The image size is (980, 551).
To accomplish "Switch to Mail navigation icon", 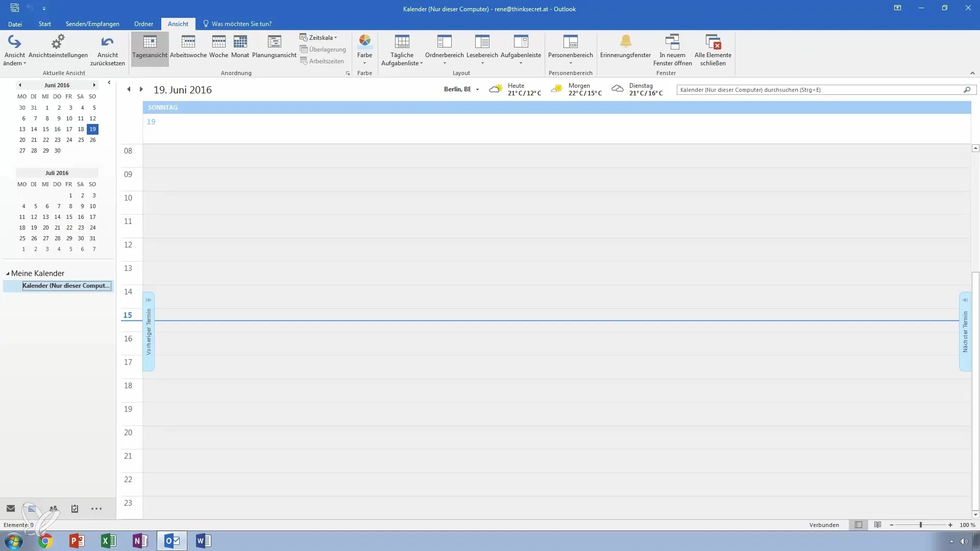I will [11, 509].
